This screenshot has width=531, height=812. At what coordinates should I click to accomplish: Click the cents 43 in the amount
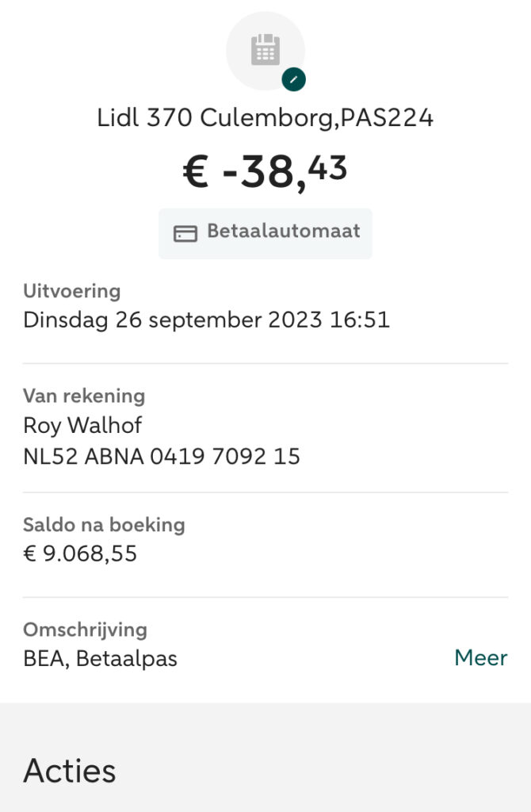tap(330, 167)
